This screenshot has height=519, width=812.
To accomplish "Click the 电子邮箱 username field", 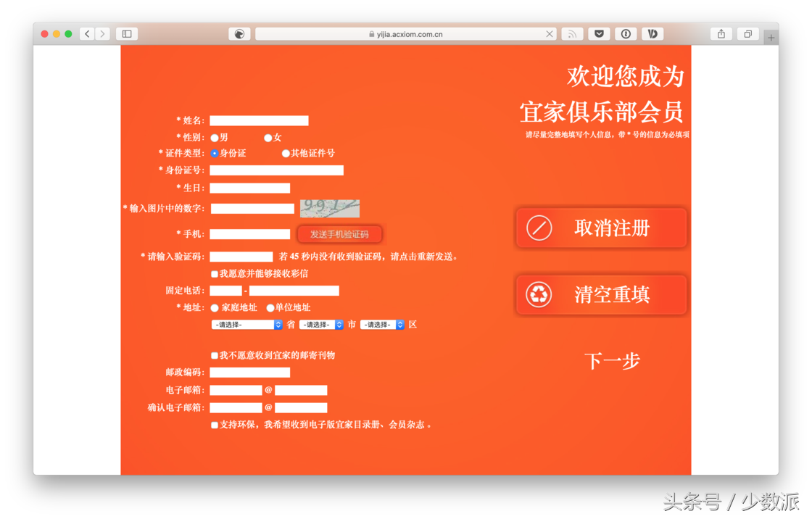I will click(x=236, y=391).
